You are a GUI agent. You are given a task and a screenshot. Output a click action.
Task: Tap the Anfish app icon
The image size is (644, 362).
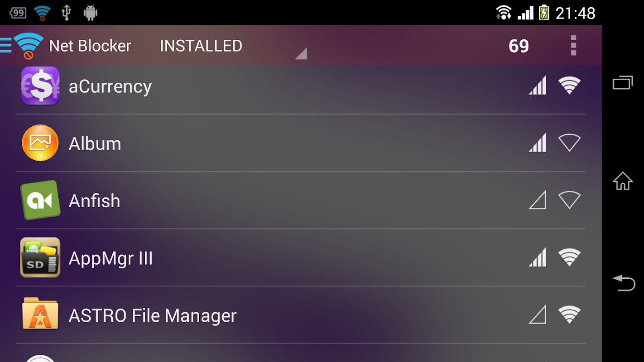[40, 200]
